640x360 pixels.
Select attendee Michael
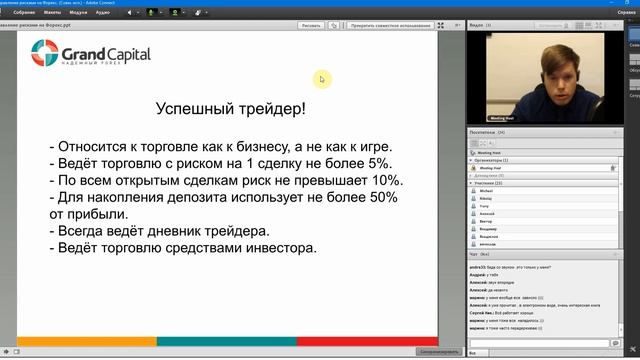pyautogui.click(x=543, y=191)
